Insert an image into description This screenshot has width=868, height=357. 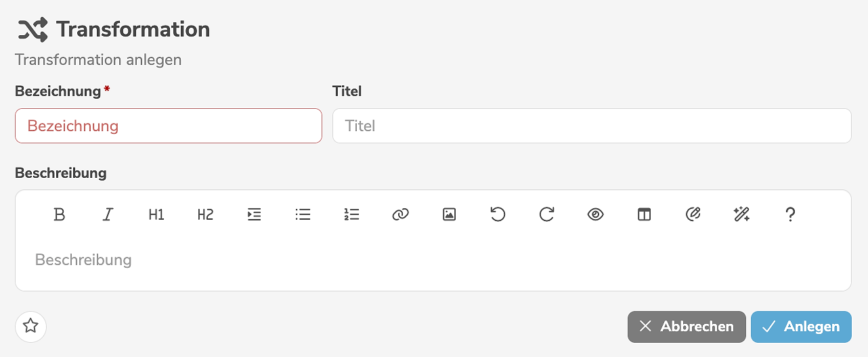449,215
